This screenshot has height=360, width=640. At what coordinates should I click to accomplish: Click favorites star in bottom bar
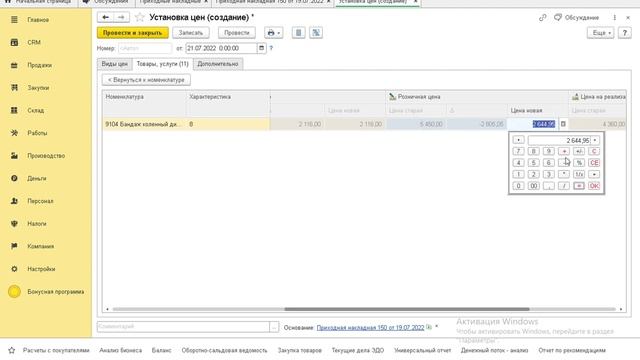[x=11, y=350]
